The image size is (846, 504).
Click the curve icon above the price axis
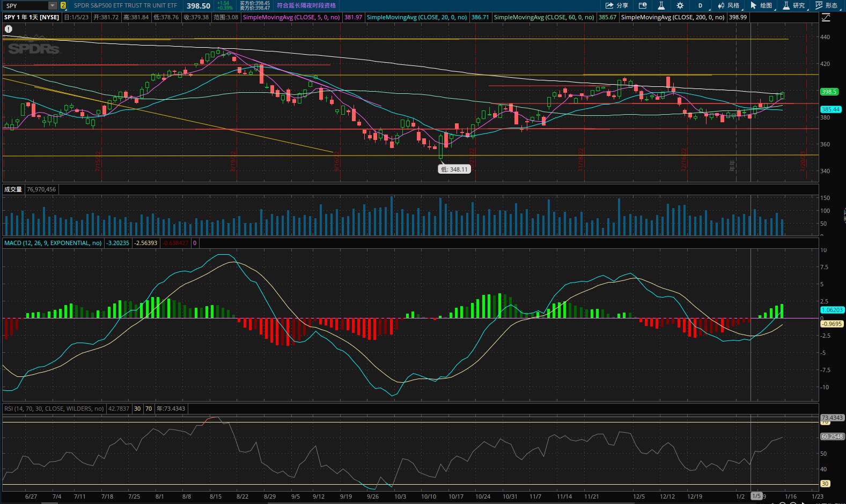tap(826, 17)
